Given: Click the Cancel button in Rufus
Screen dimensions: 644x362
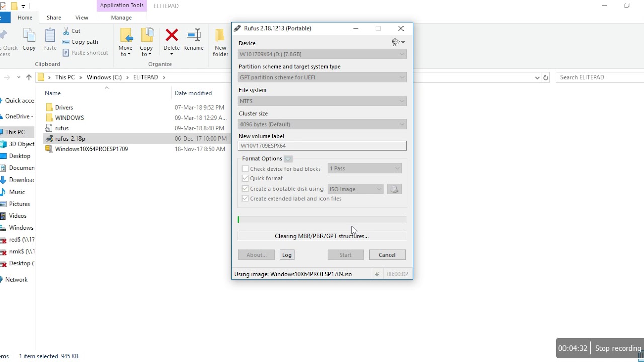Looking at the screenshot, I should [387, 255].
